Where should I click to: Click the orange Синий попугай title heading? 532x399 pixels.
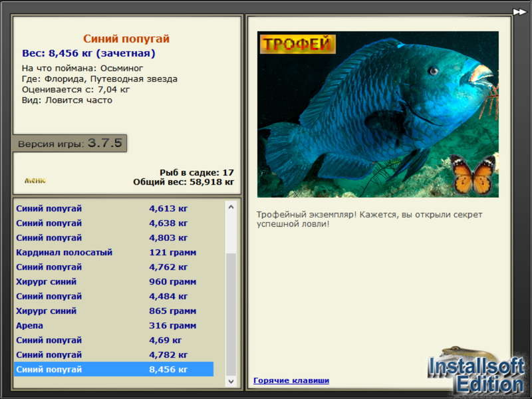[126, 39]
